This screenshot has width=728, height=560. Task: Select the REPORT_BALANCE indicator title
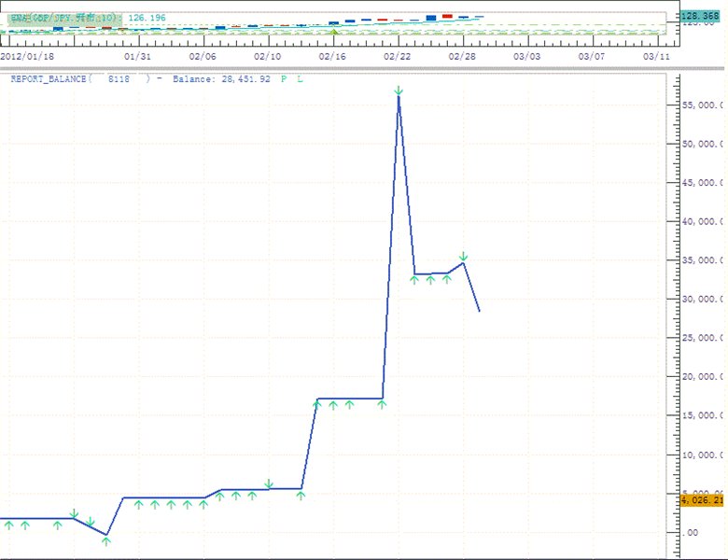49,79
